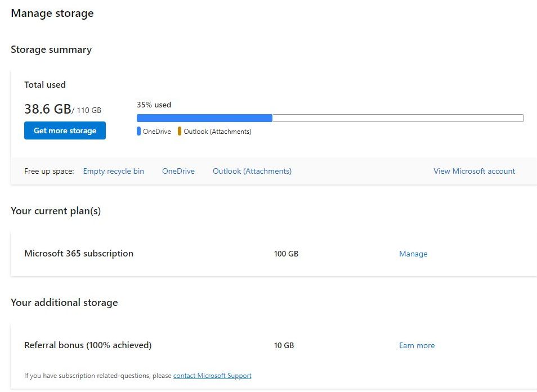The height and width of the screenshot is (392, 537).
Task: Follow the View Microsoft account link
Action: point(474,171)
